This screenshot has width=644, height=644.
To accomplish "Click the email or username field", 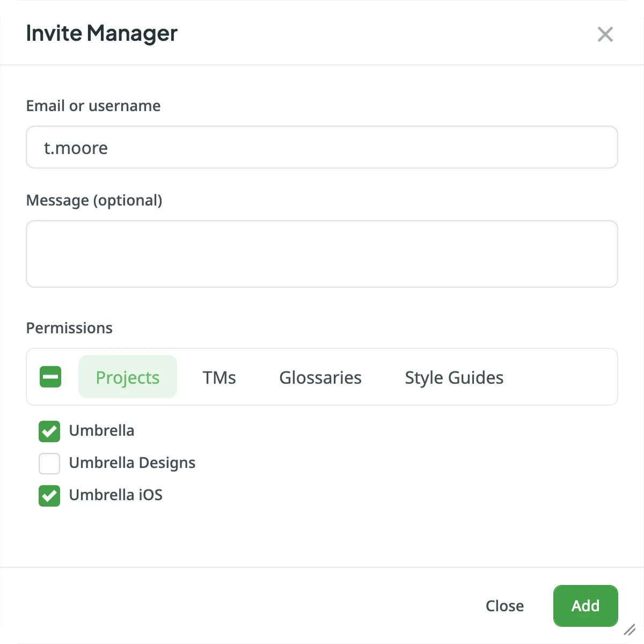I will (321, 147).
